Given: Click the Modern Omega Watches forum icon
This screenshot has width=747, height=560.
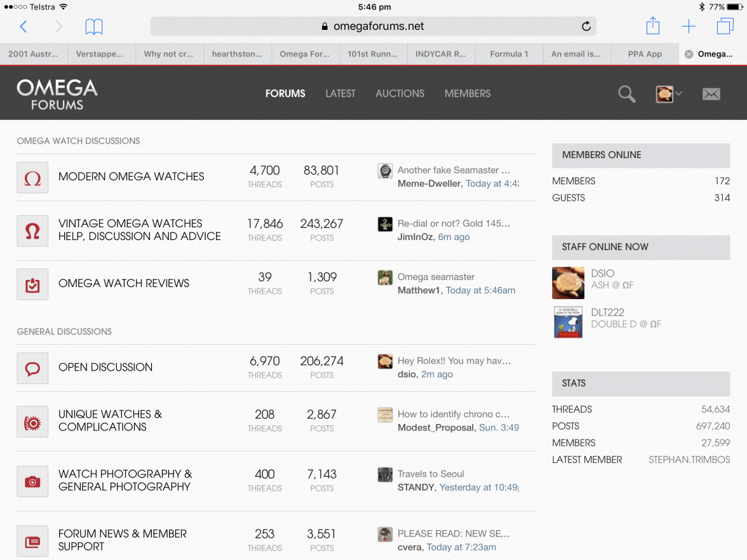Looking at the screenshot, I should 32,178.
